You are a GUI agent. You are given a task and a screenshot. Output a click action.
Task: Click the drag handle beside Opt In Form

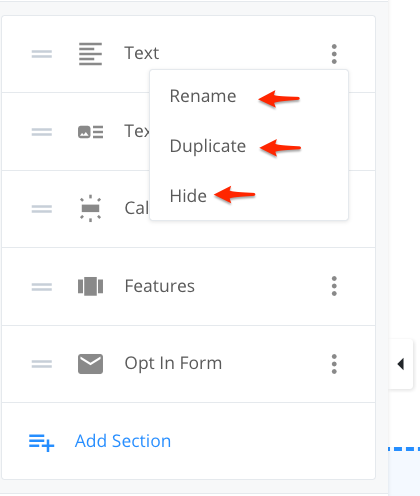tap(42, 364)
